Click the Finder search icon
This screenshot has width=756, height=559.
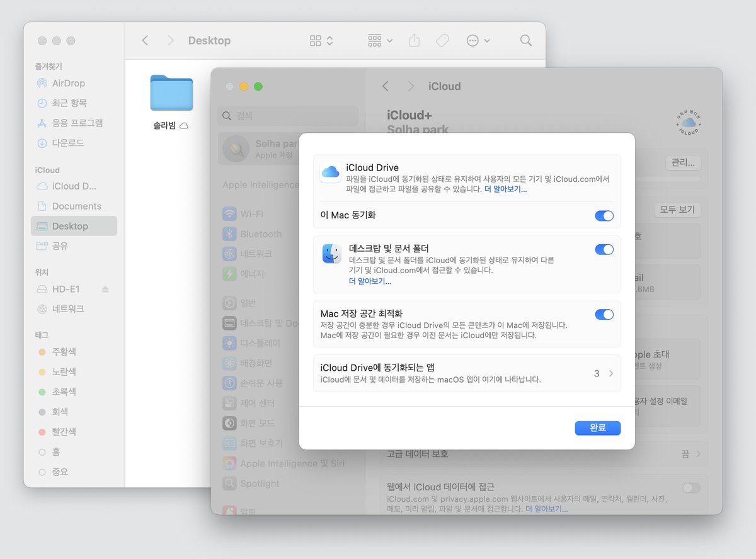526,40
